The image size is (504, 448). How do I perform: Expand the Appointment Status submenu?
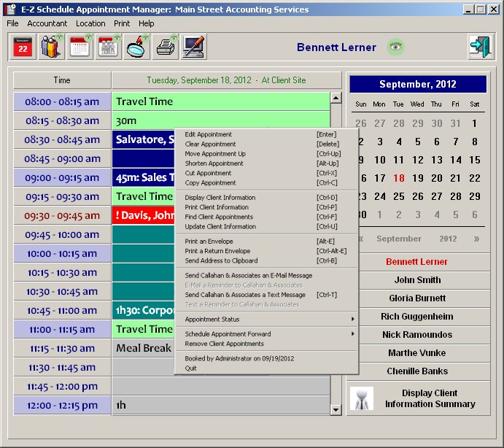266,320
